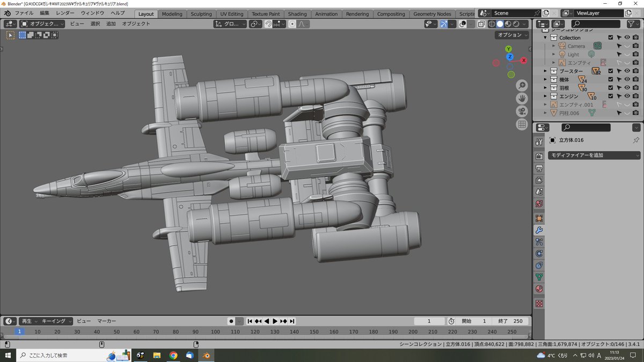Click the outliner search field
The width and height of the screenshot is (644, 362).
pyautogui.click(x=596, y=24)
